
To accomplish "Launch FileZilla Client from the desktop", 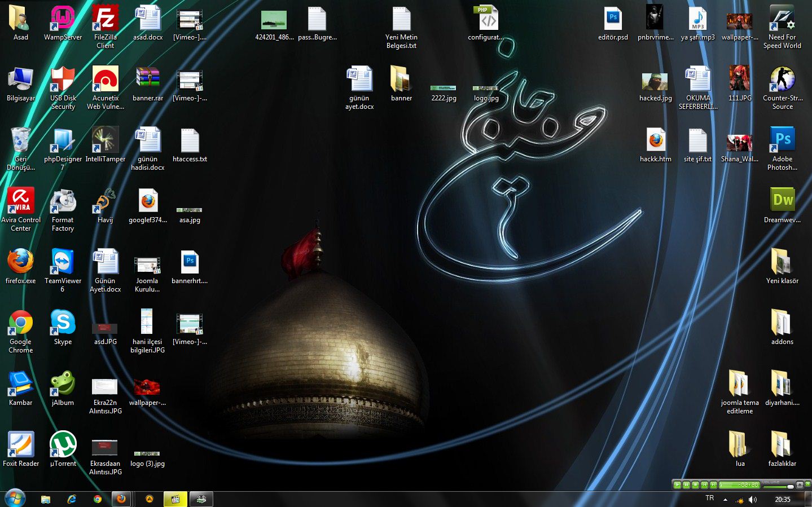I will (x=105, y=27).
